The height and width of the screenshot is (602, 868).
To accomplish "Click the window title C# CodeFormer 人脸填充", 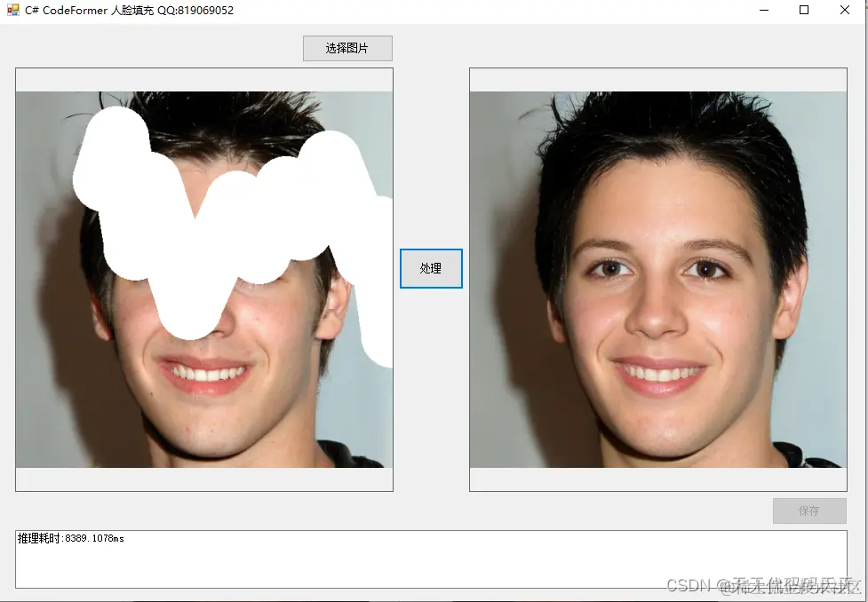I will click(89, 11).
